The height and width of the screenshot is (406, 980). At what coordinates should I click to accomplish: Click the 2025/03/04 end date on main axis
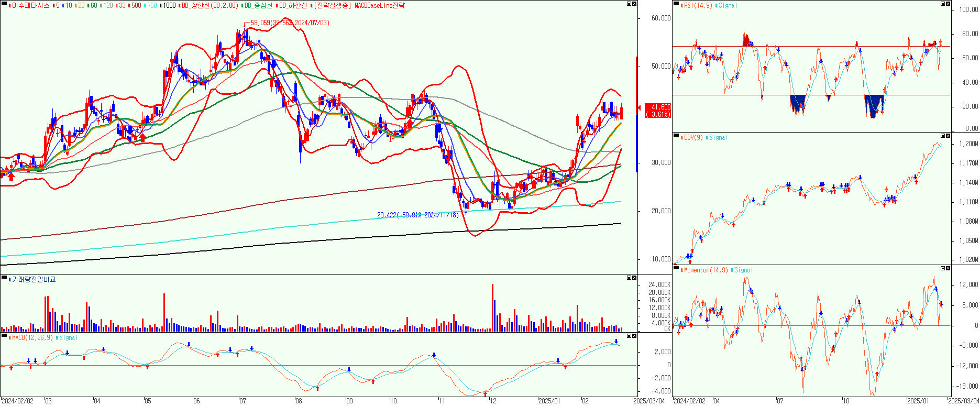(649, 401)
